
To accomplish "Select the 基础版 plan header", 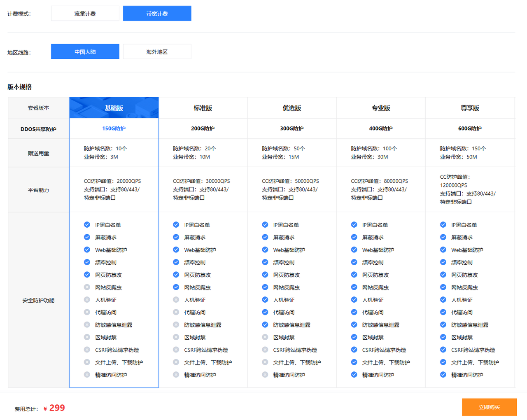I will pyautogui.click(x=114, y=108).
